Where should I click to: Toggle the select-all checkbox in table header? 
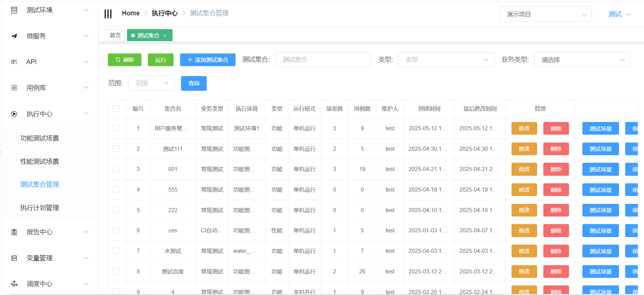pyautogui.click(x=116, y=109)
